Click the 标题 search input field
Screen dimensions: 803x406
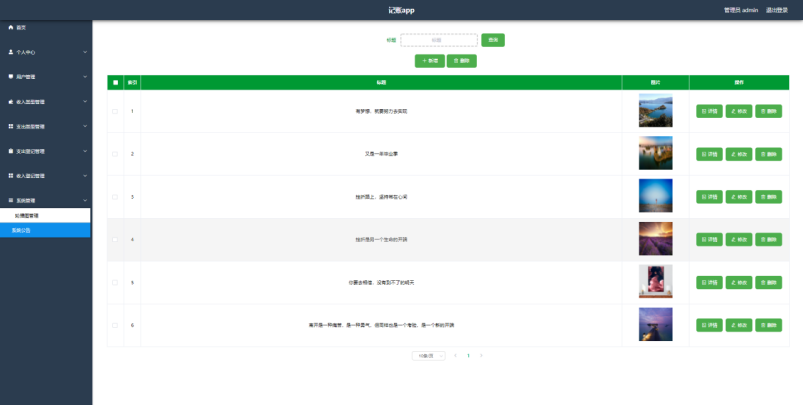click(x=438, y=40)
